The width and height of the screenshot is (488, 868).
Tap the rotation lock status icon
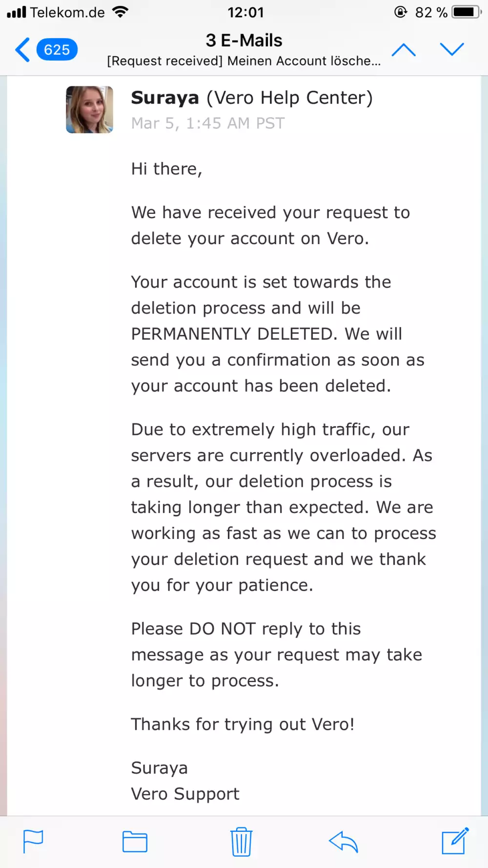tap(400, 12)
